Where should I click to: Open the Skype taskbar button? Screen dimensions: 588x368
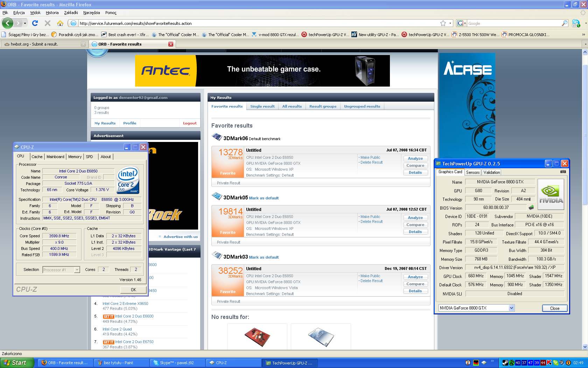click(x=177, y=363)
